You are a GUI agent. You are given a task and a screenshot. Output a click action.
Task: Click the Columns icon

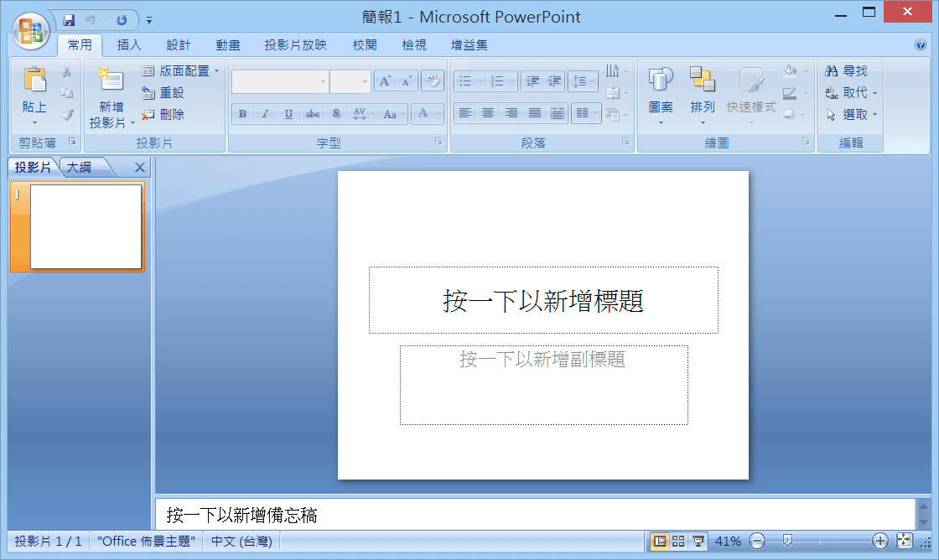coord(583,113)
